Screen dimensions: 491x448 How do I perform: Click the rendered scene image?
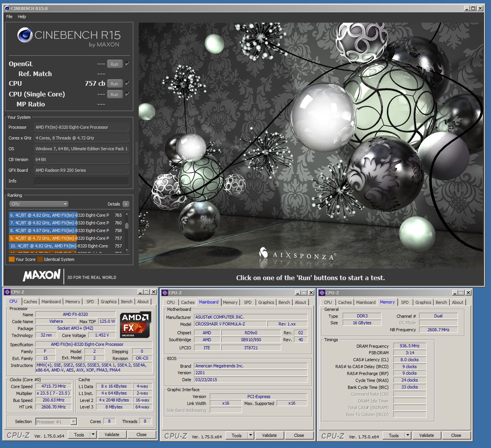pos(311,145)
